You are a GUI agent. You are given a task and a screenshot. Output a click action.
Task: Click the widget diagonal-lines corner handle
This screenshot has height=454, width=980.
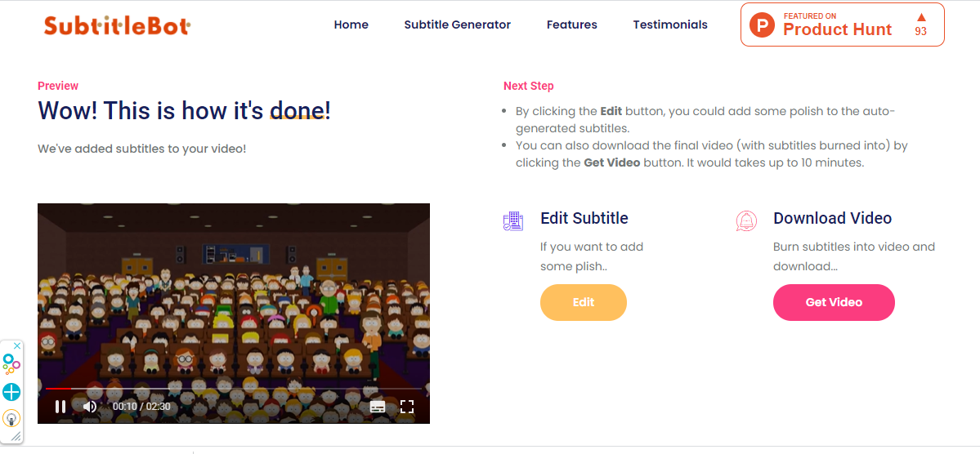pyautogui.click(x=16, y=436)
